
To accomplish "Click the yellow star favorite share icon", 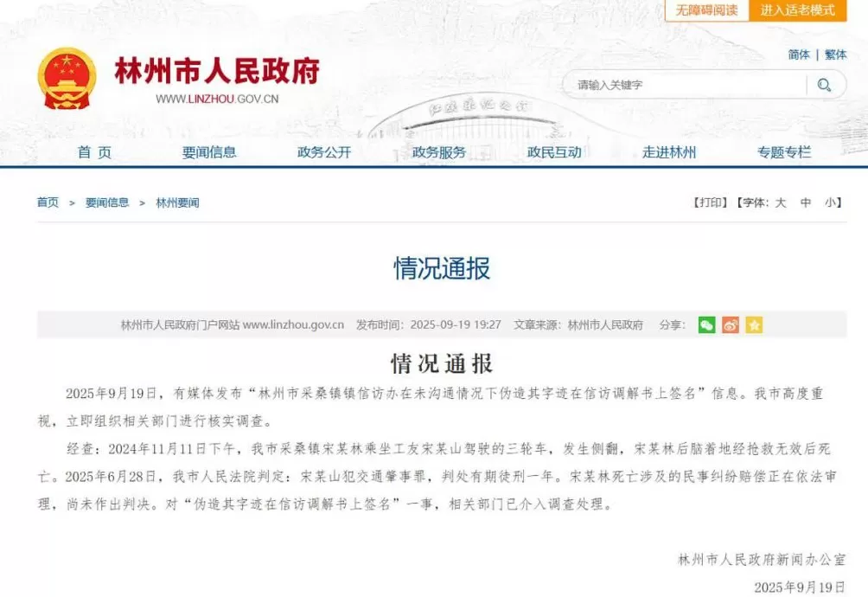I will tap(754, 325).
